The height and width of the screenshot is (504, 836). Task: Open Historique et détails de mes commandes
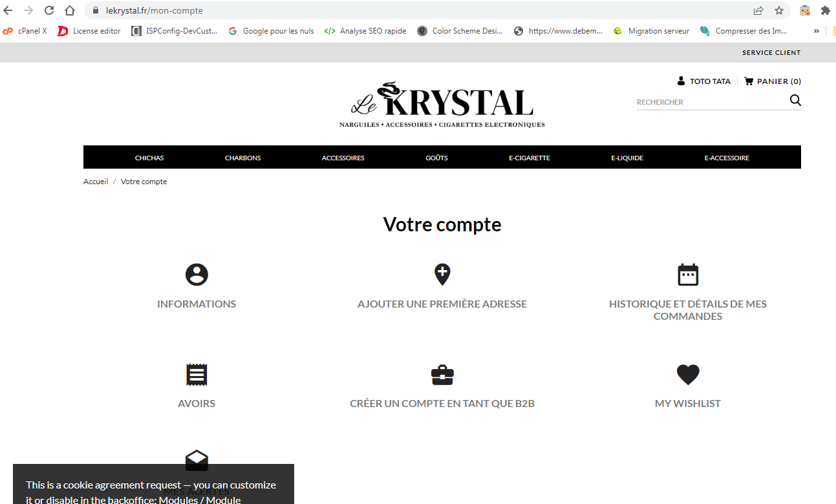(688, 310)
